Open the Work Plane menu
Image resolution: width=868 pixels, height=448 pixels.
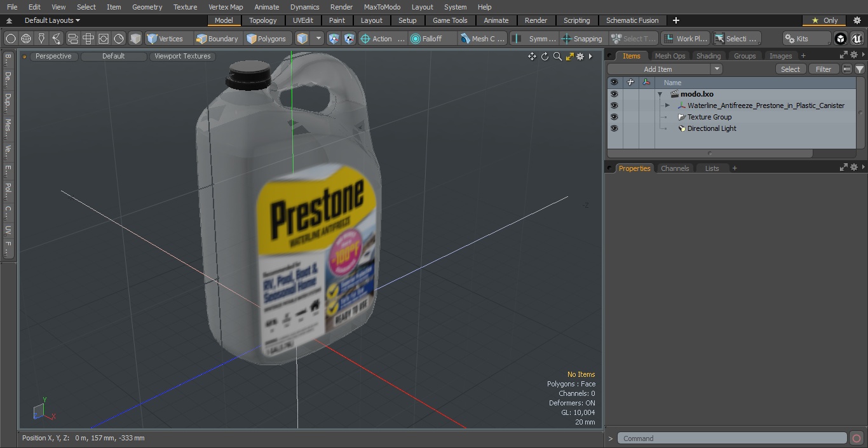click(686, 39)
